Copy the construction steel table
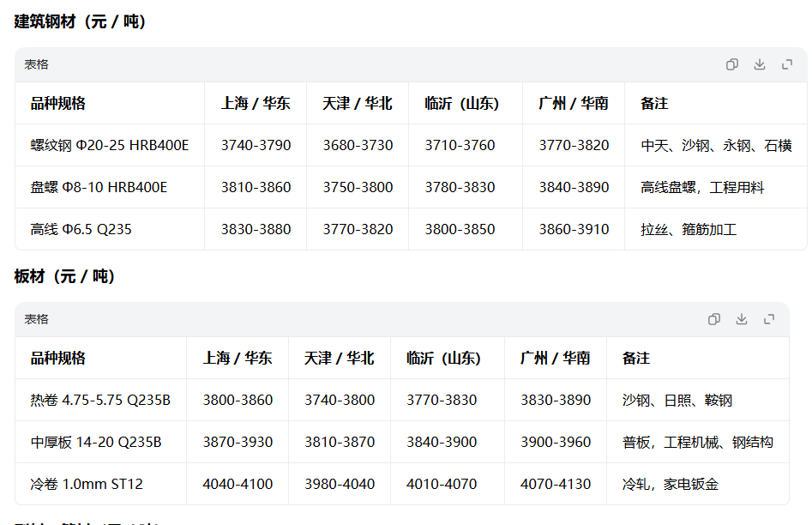Screen dimensions: 812x525 [x=731, y=64]
